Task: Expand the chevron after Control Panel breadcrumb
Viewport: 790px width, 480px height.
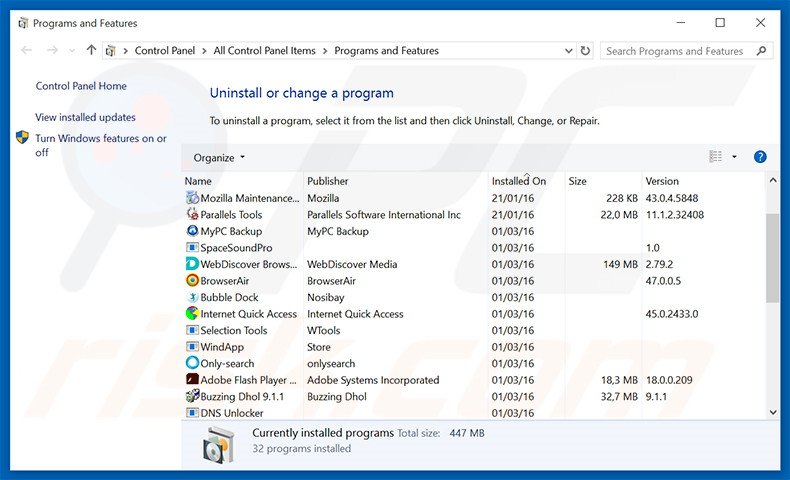Action: 204,51
